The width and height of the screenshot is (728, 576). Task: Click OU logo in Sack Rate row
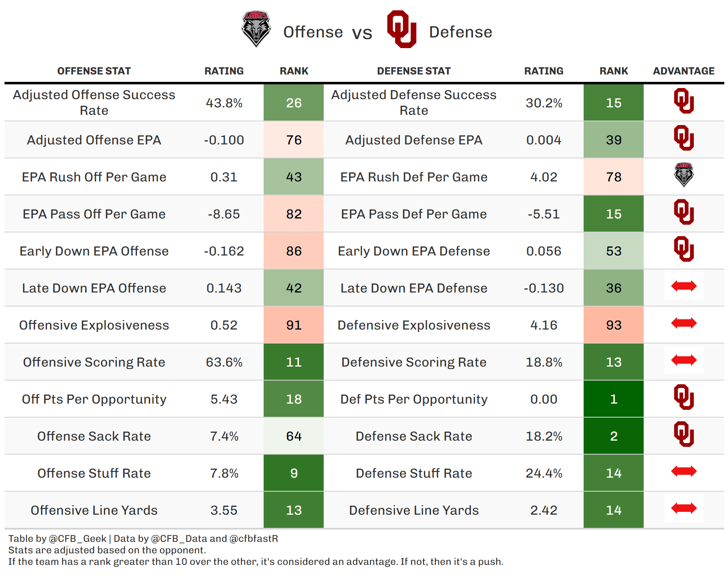pos(684,434)
